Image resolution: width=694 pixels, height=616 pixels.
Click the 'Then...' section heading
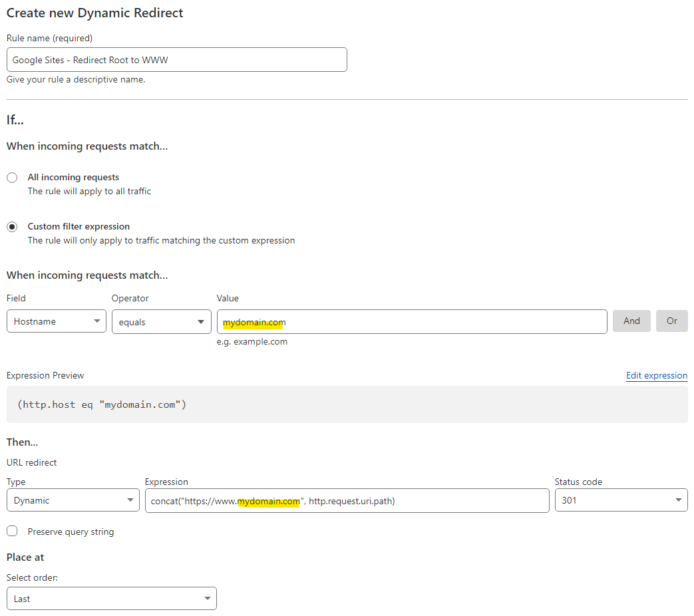point(22,442)
